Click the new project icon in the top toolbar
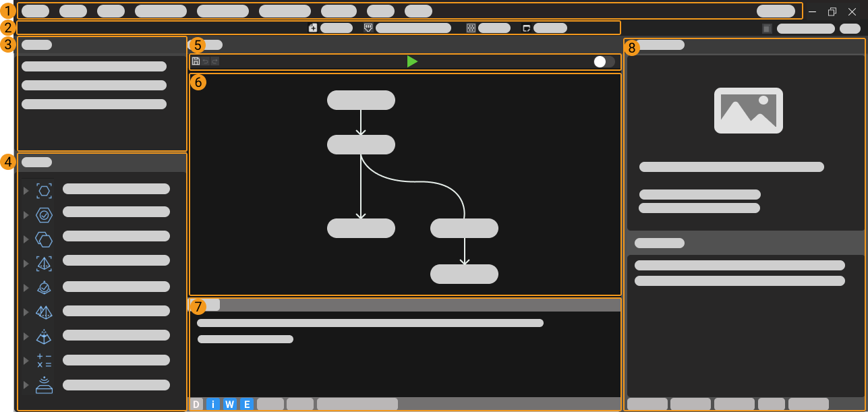This screenshot has height=412, width=868. coord(313,28)
